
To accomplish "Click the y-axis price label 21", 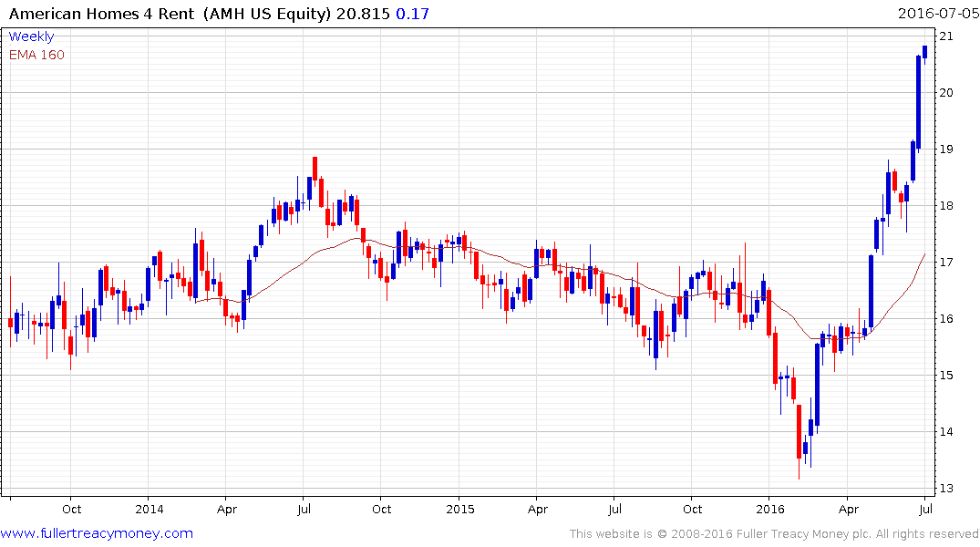I will coord(946,36).
